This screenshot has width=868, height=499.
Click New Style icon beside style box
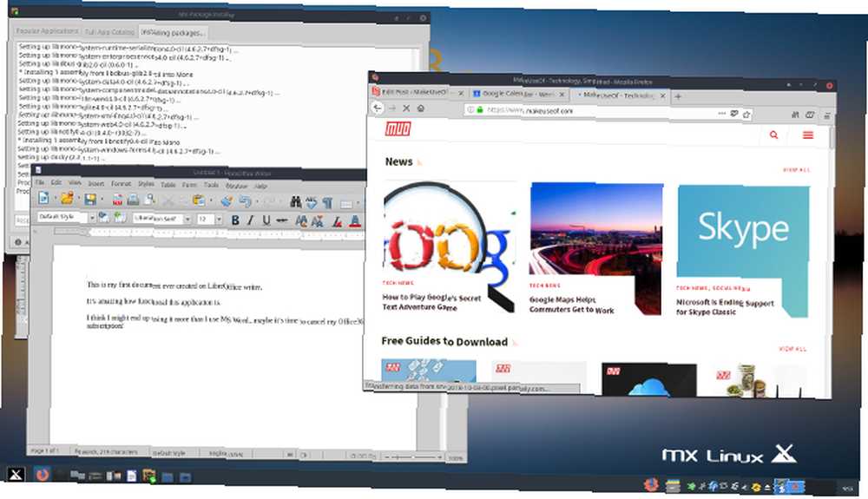(120, 218)
